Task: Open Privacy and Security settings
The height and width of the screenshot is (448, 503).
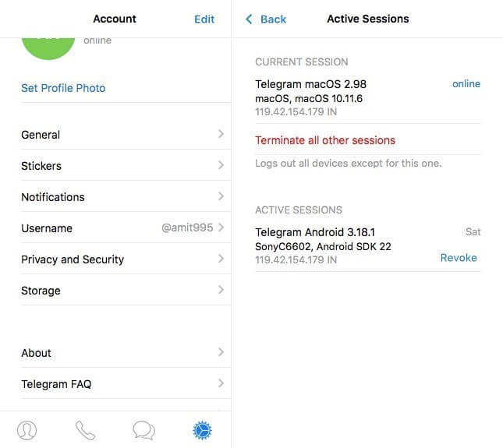Action: tap(126, 259)
